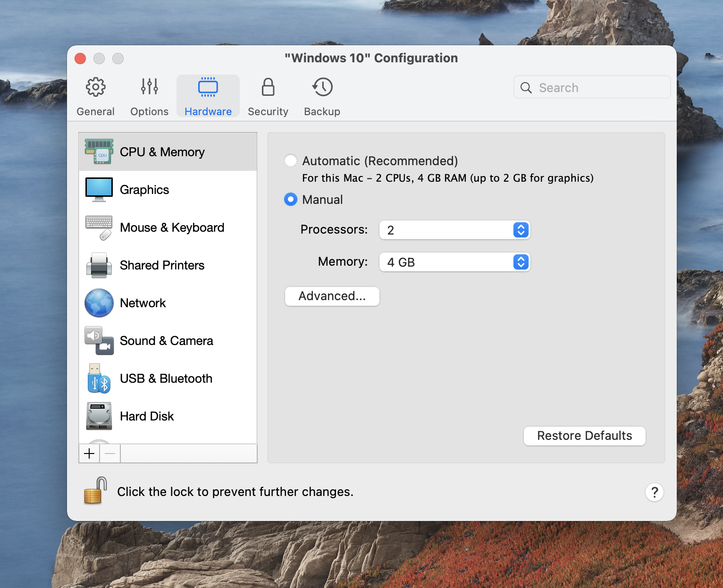This screenshot has width=723, height=588.
Task: Click the golden lock icon
Action: 95,490
